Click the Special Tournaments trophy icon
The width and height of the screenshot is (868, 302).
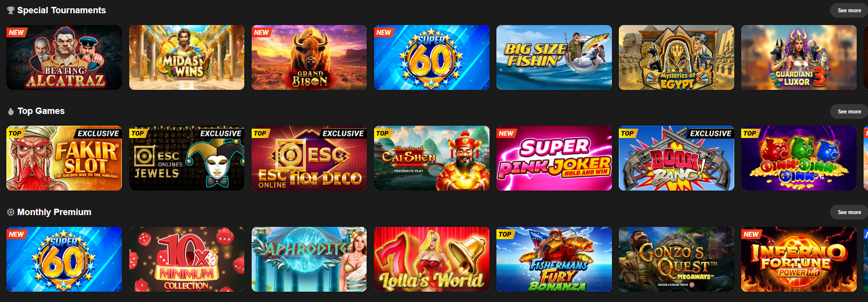click(10, 10)
